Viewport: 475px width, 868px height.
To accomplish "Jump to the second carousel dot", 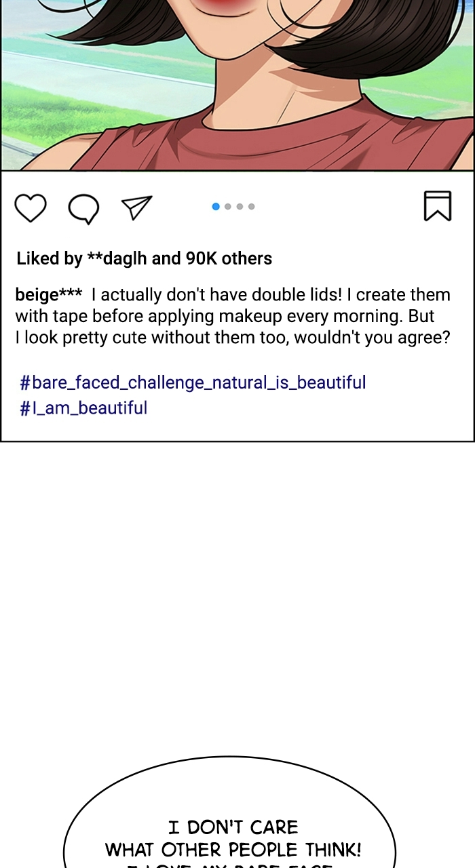I will point(228,206).
